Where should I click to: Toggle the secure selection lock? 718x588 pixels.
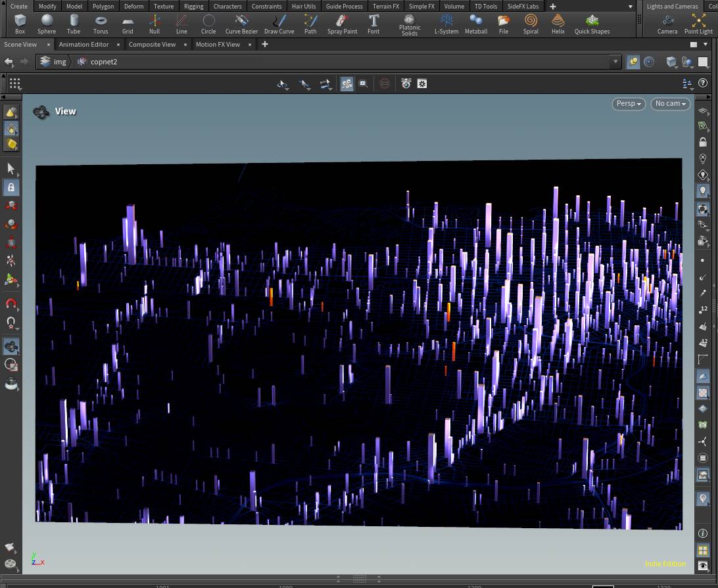click(11, 187)
